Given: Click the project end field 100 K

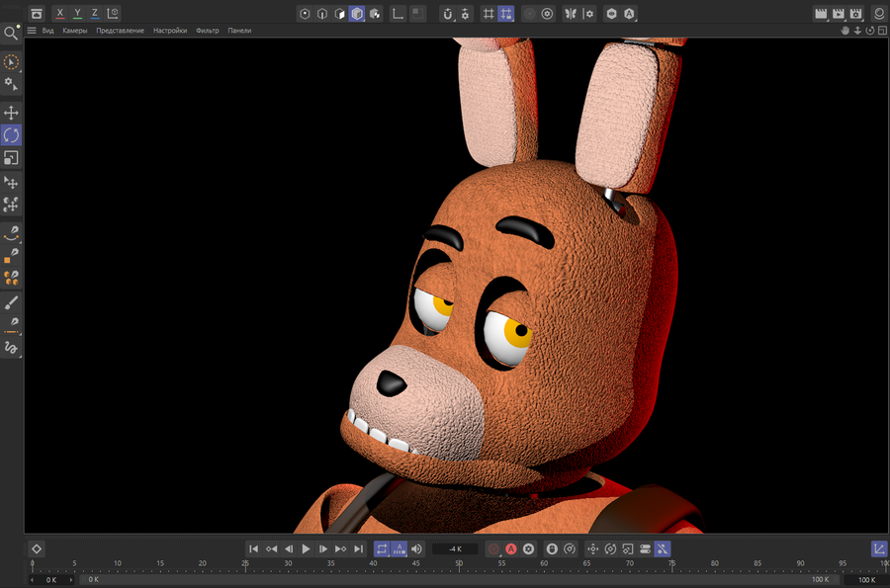Looking at the screenshot, I should coord(866,579).
